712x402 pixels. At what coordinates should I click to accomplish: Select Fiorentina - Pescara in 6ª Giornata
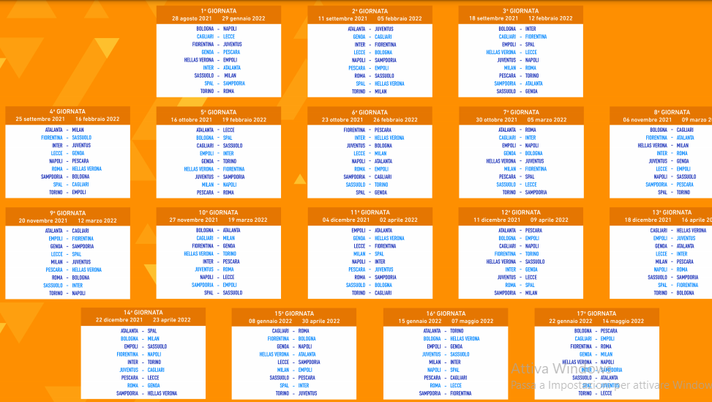click(x=370, y=129)
